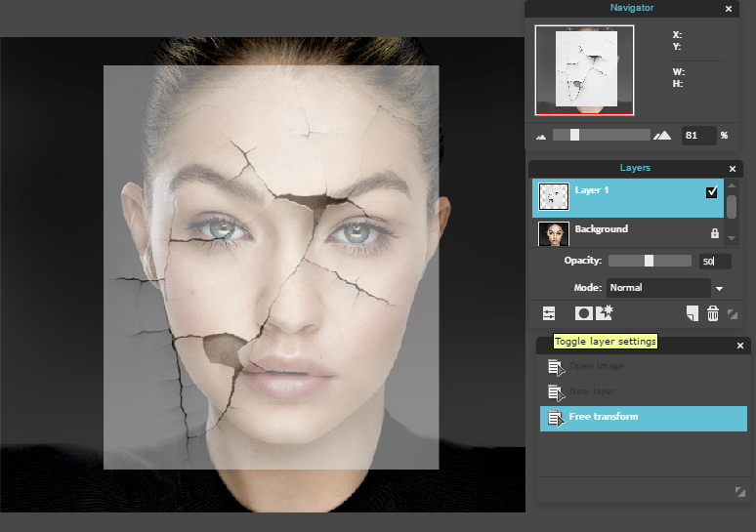
Task: Select Free transform history state
Action: pyautogui.click(x=643, y=418)
